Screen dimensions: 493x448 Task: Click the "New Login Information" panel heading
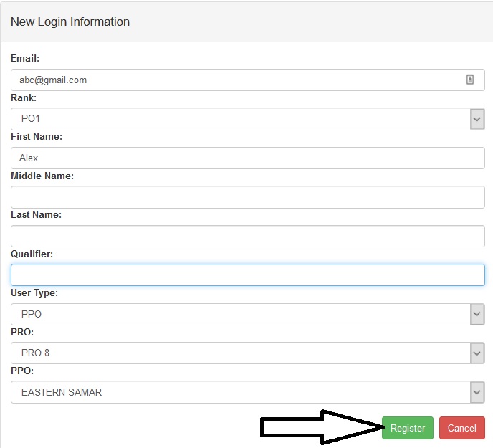(70, 22)
